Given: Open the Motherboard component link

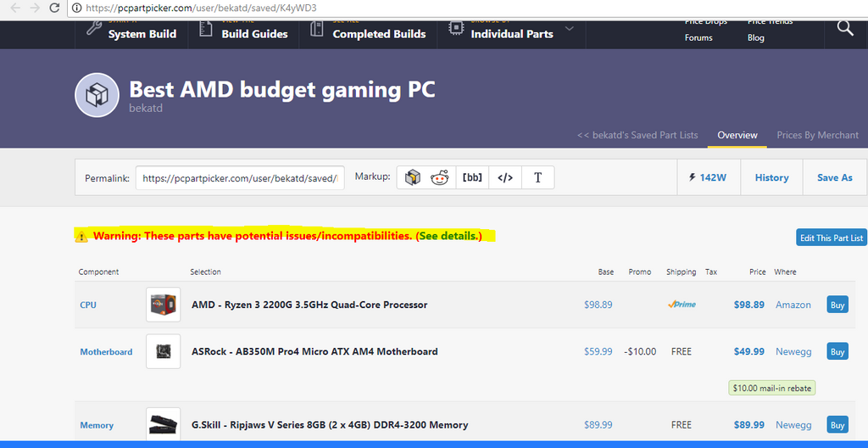Looking at the screenshot, I should [x=106, y=351].
